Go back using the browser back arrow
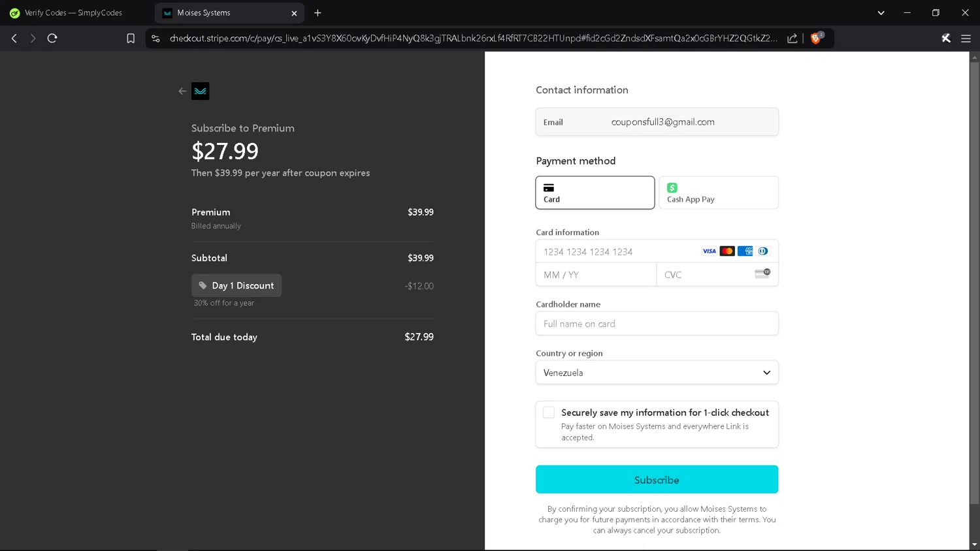Image resolution: width=980 pixels, height=551 pixels. (14, 39)
